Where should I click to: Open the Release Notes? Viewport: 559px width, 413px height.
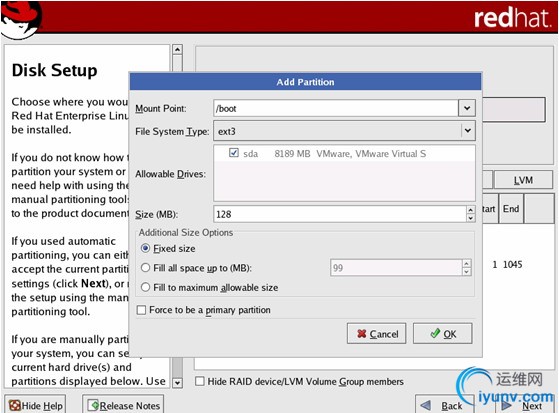(x=123, y=405)
